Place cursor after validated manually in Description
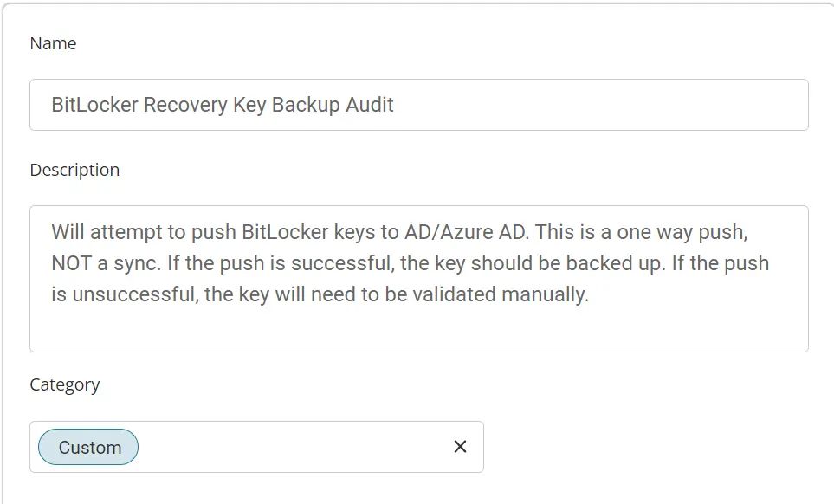The width and height of the screenshot is (834, 504). point(589,294)
